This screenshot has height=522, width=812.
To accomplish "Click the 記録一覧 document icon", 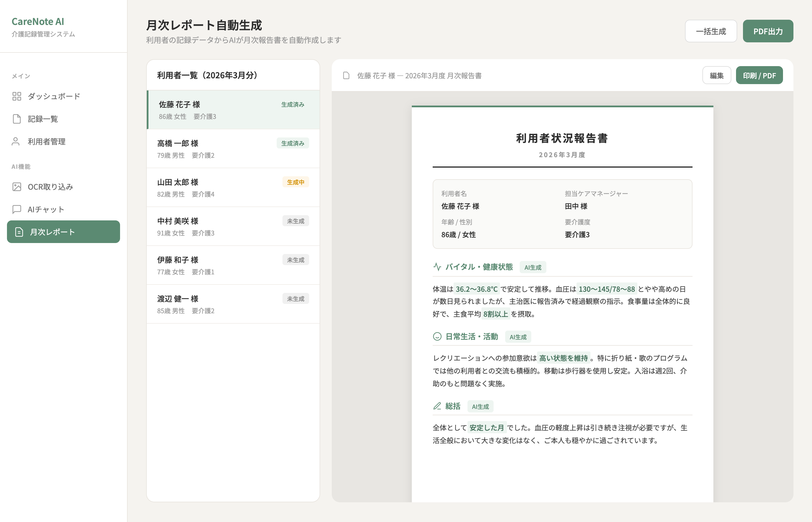I will [x=17, y=119].
